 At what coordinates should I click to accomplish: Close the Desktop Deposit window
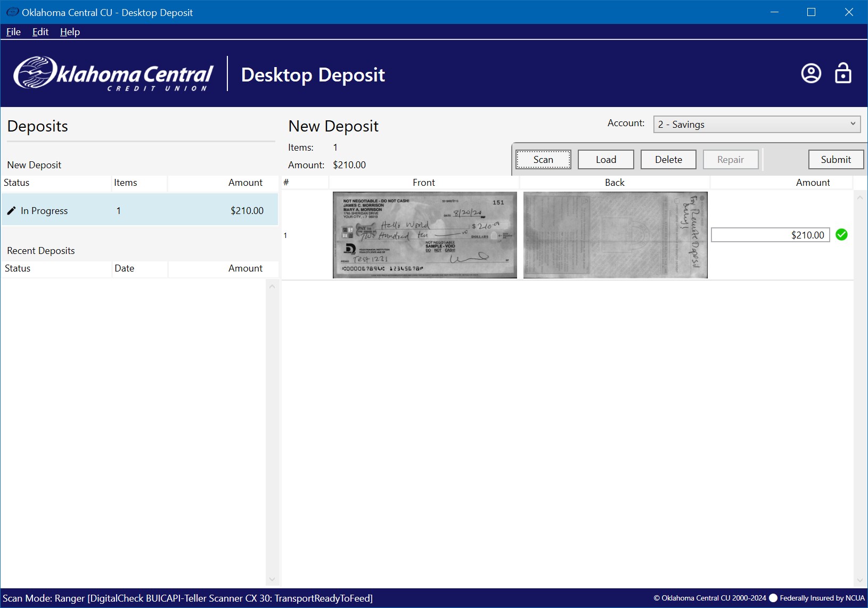(849, 12)
